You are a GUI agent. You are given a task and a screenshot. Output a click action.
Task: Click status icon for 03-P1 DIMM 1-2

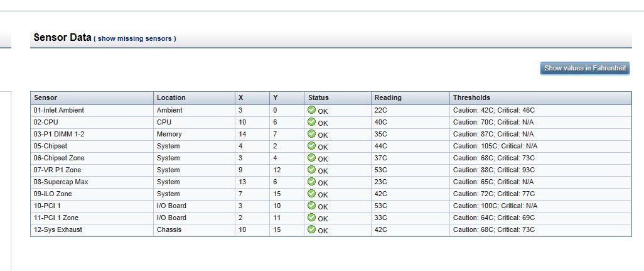[311, 134]
